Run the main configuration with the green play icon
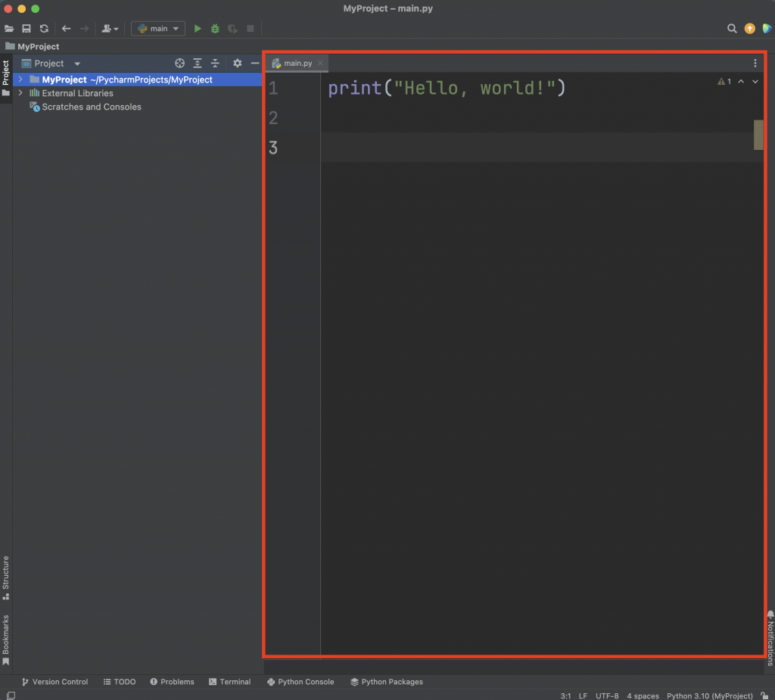Screen dimensions: 775x700 coord(198,29)
